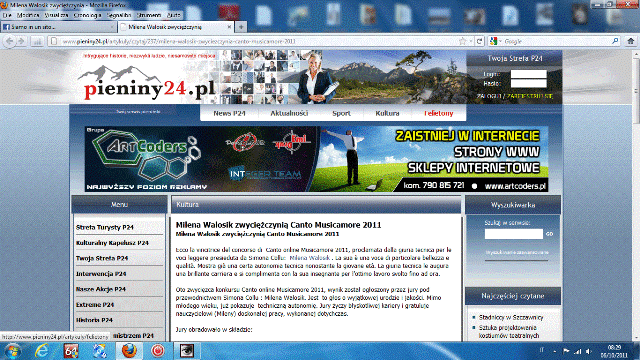Open Twoja Strefa P24 menu item
This screenshot has height=360, width=640.
pos(102,258)
